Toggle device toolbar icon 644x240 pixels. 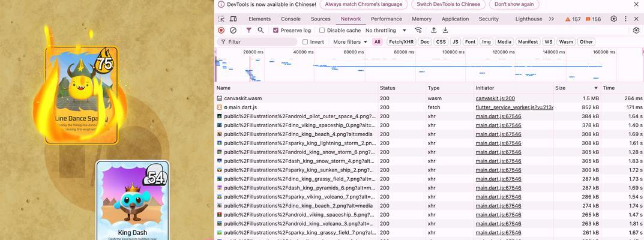(233, 19)
